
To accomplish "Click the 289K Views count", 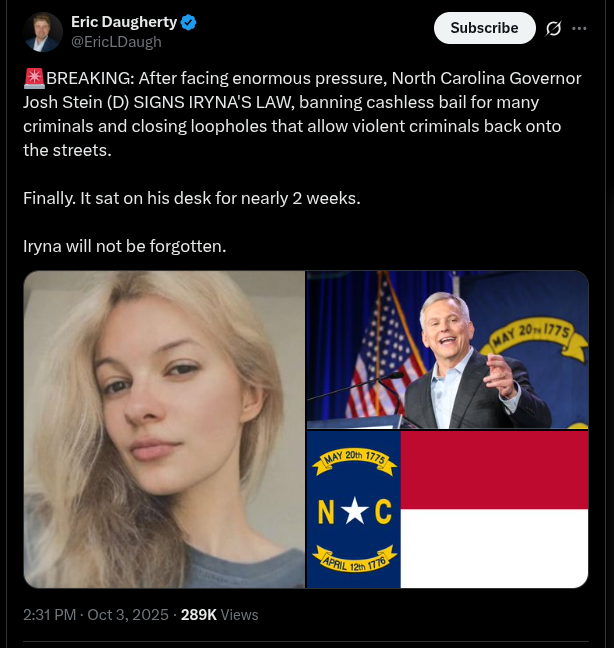I will pos(219,614).
